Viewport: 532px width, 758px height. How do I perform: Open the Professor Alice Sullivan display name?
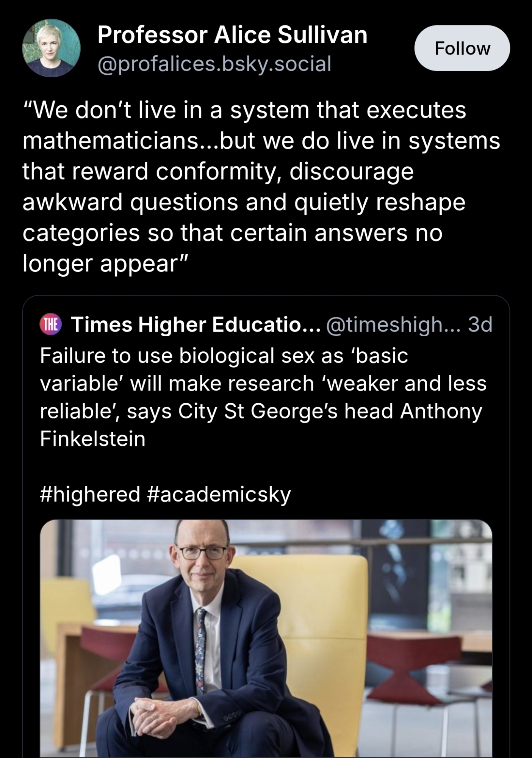point(232,35)
